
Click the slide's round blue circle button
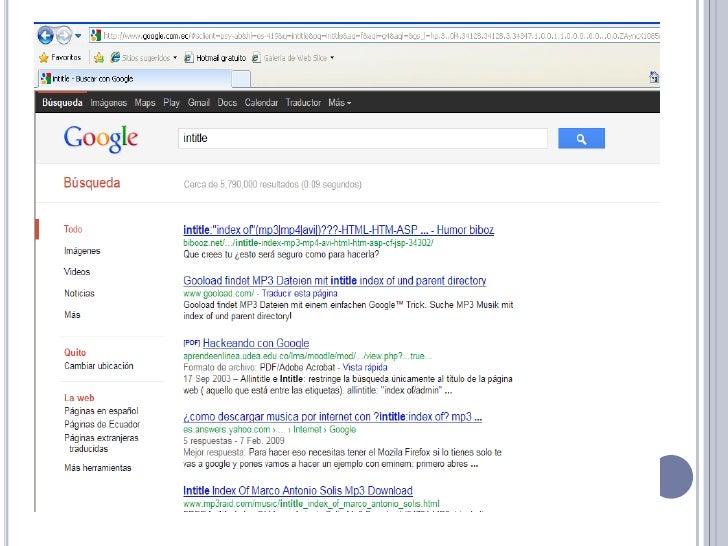pyautogui.click(x=676, y=477)
